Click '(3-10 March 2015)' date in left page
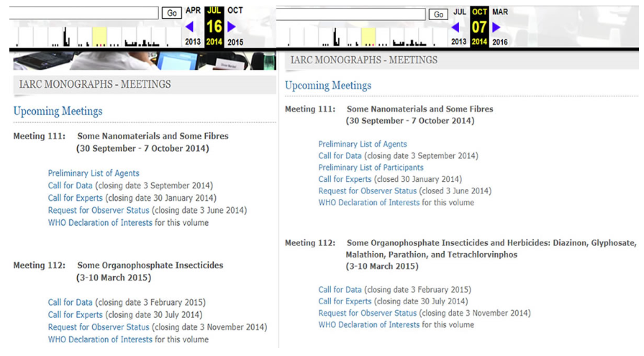 [114, 278]
